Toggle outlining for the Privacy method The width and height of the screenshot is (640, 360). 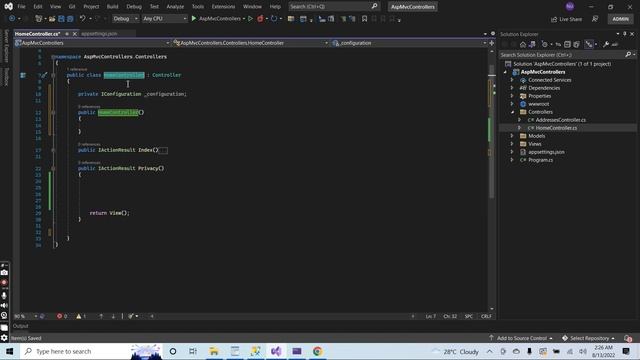point(53,169)
